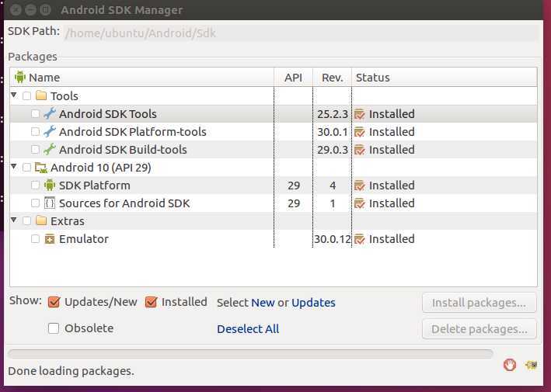551x392 pixels.
Task: Check the Emulator checkbox
Action: point(35,239)
